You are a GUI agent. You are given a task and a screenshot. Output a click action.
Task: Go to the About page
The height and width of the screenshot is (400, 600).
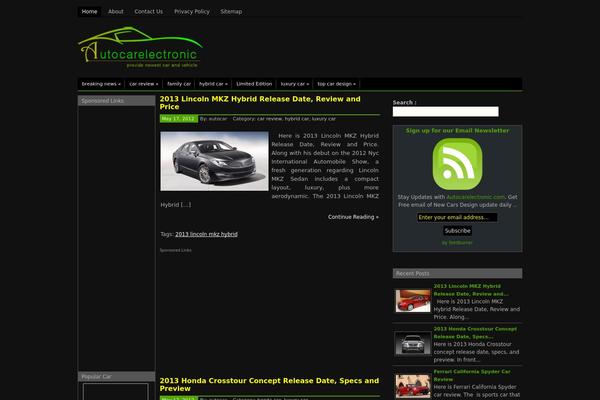click(x=116, y=11)
